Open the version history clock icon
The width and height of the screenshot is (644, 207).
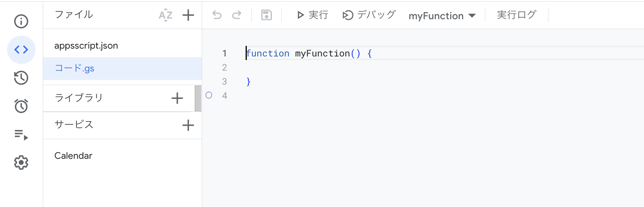pos(21,78)
